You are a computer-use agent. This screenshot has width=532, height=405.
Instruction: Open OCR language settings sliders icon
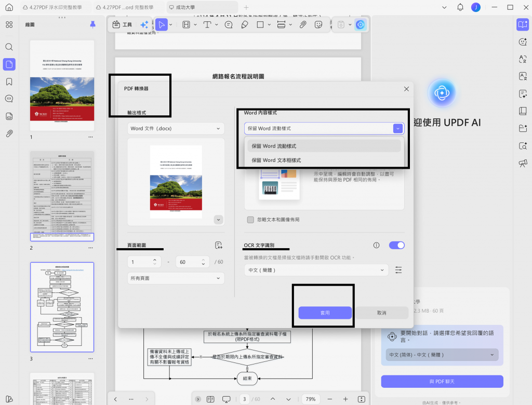pos(398,270)
